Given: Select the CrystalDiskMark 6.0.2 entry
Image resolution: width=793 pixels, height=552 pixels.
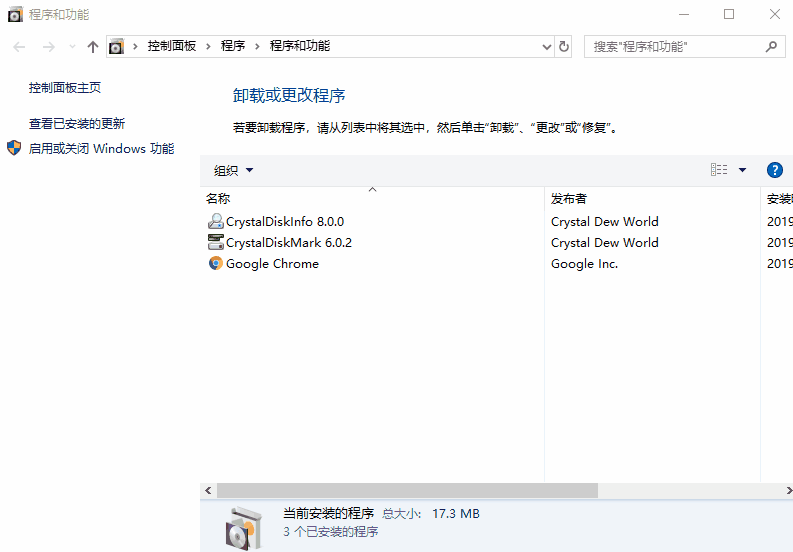Looking at the screenshot, I should tap(289, 243).
